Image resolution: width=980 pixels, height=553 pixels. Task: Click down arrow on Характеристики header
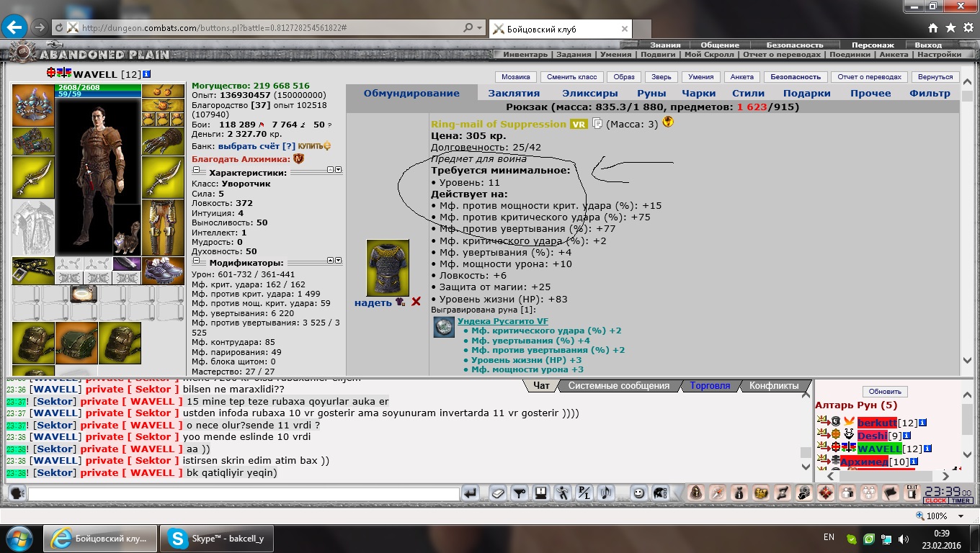click(339, 170)
